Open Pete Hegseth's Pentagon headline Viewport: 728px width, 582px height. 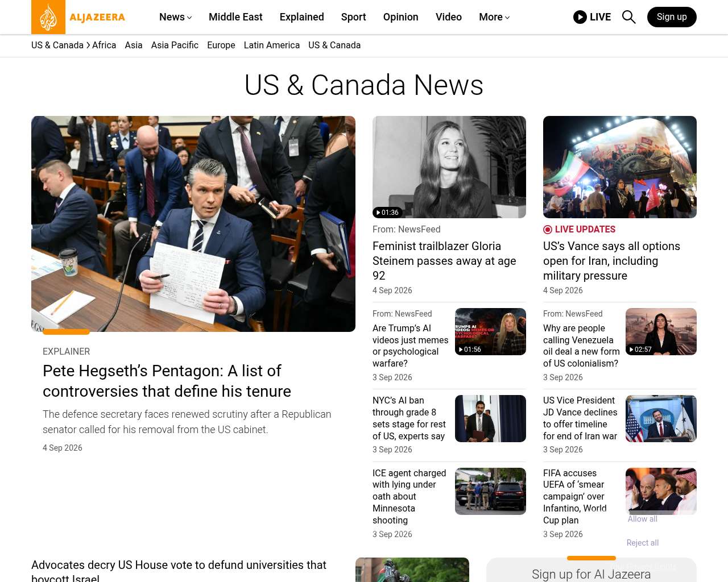click(x=167, y=381)
